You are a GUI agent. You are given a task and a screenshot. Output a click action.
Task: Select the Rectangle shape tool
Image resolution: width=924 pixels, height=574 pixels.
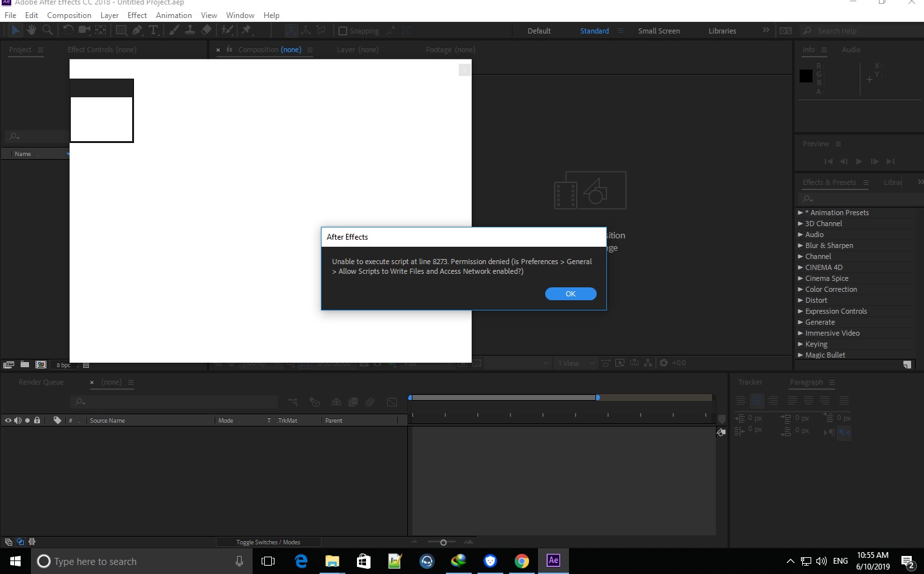tap(121, 30)
